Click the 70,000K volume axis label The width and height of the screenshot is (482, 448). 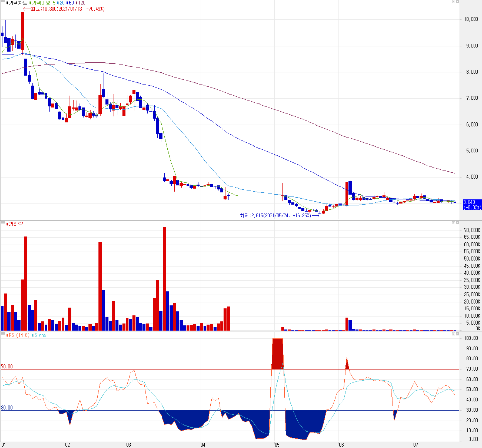point(472,230)
